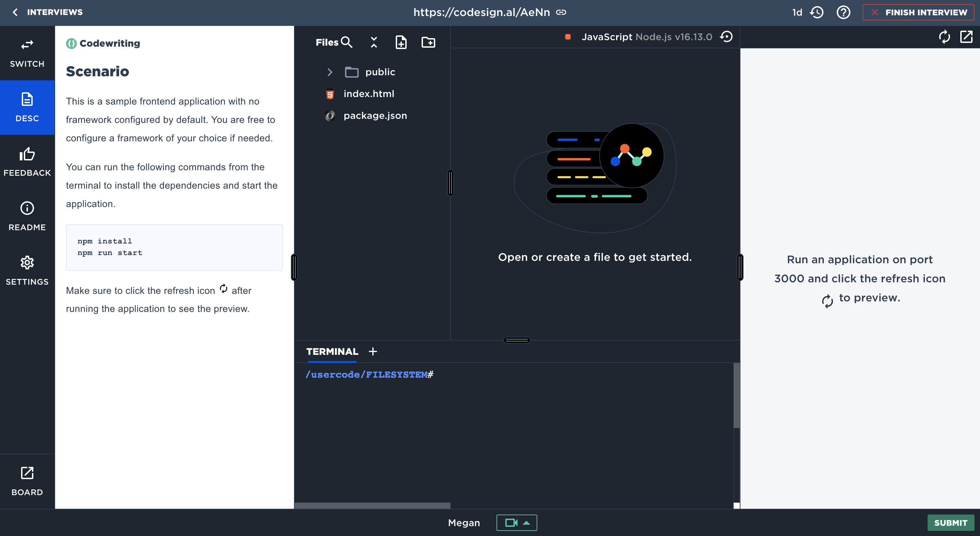The width and height of the screenshot is (980, 536).
Task: Create a new folder via icon
Action: click(428, 42)
